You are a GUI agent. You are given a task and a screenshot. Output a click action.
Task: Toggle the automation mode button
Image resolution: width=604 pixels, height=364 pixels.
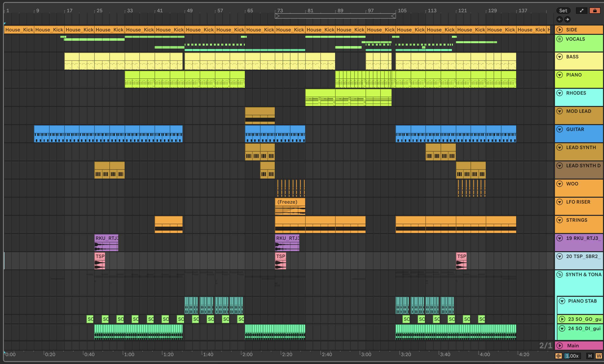pos(581,11)
